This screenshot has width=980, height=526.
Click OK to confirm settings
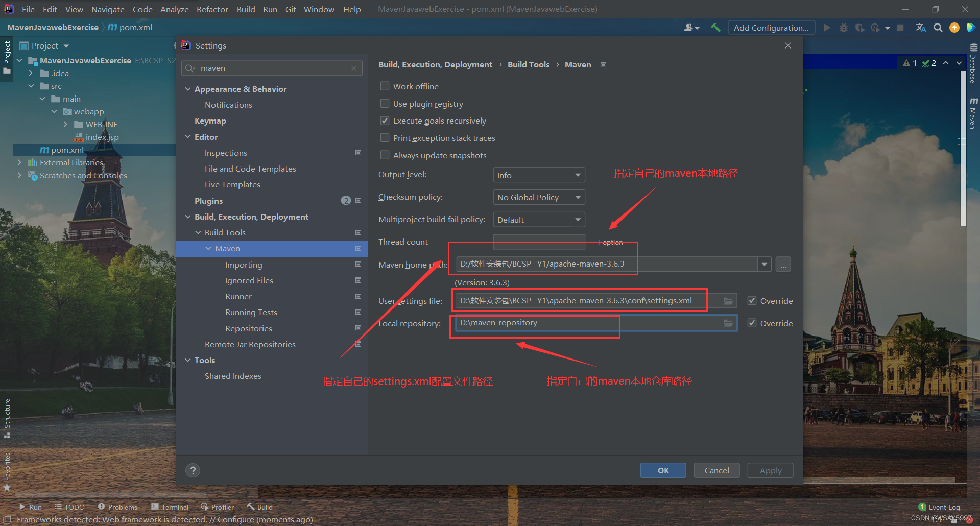click(x=663, y=470)
